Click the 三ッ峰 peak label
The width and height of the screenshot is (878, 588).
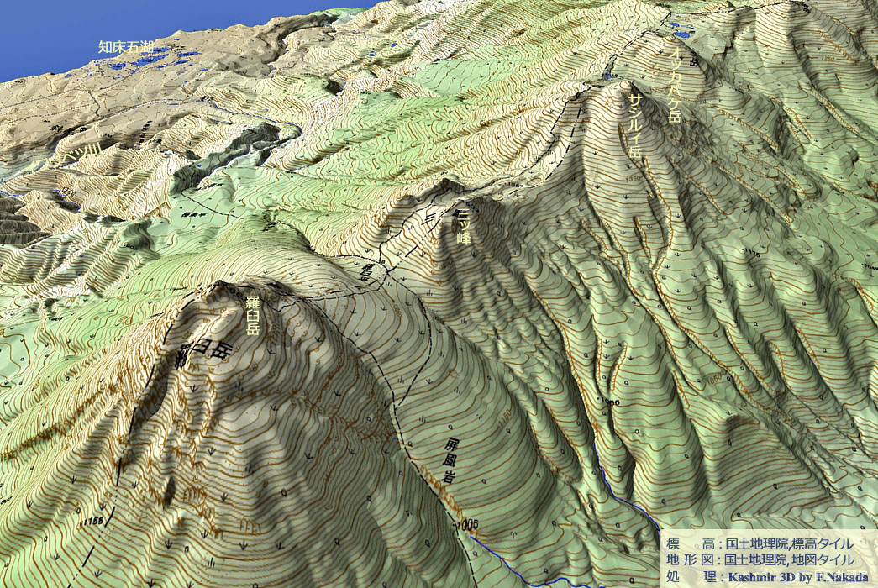coord(463,227)
